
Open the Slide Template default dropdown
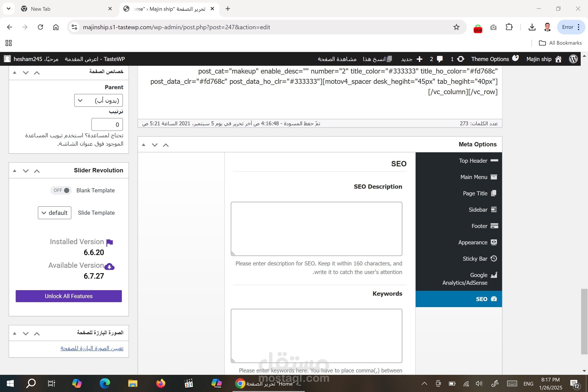pyautogui.click(x=55, y=213)
